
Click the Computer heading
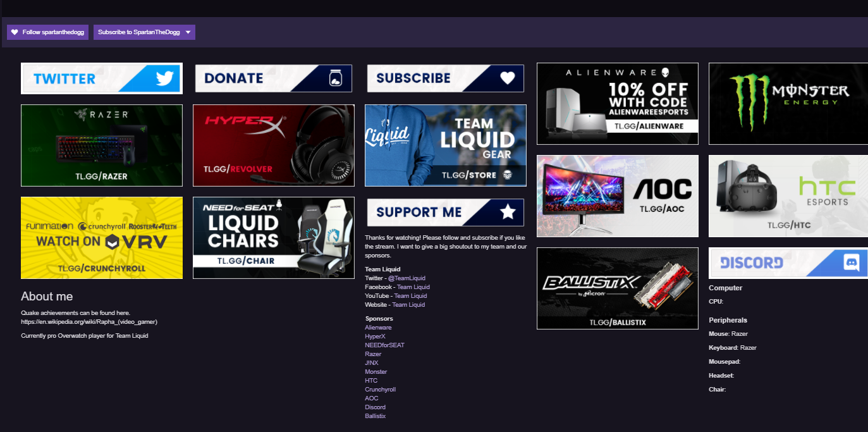pyautogui.click(x=726, y=288)
